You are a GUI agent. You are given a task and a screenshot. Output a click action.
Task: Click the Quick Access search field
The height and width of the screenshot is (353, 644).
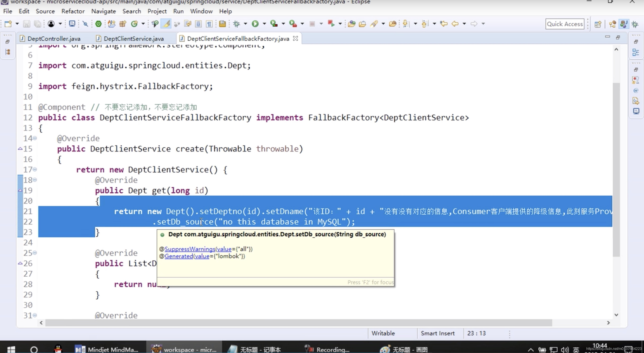(564, 24)
